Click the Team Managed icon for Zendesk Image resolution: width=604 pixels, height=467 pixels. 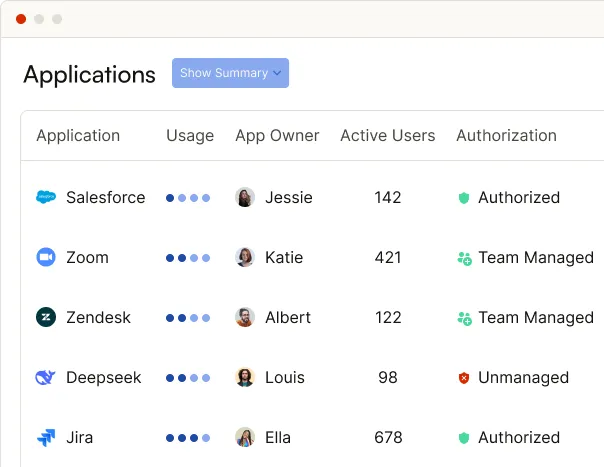pyautogui.click(x=465, y=318)
